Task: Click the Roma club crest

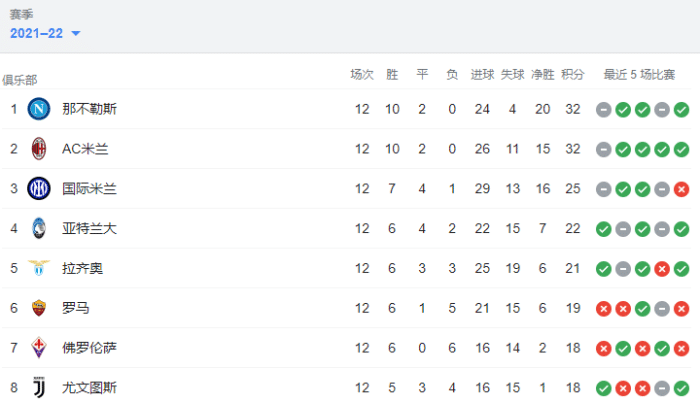Action: tap(39, 308)
